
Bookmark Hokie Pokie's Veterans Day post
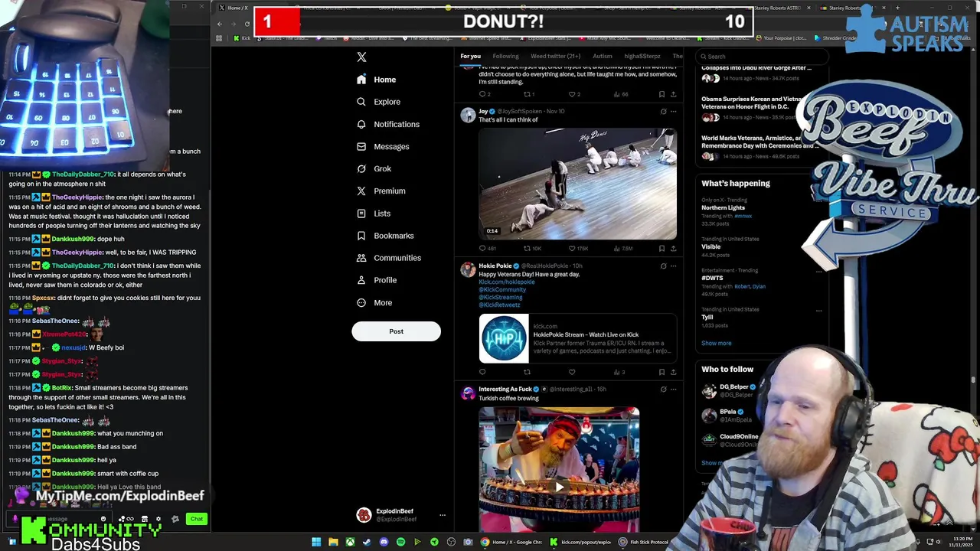661,372
